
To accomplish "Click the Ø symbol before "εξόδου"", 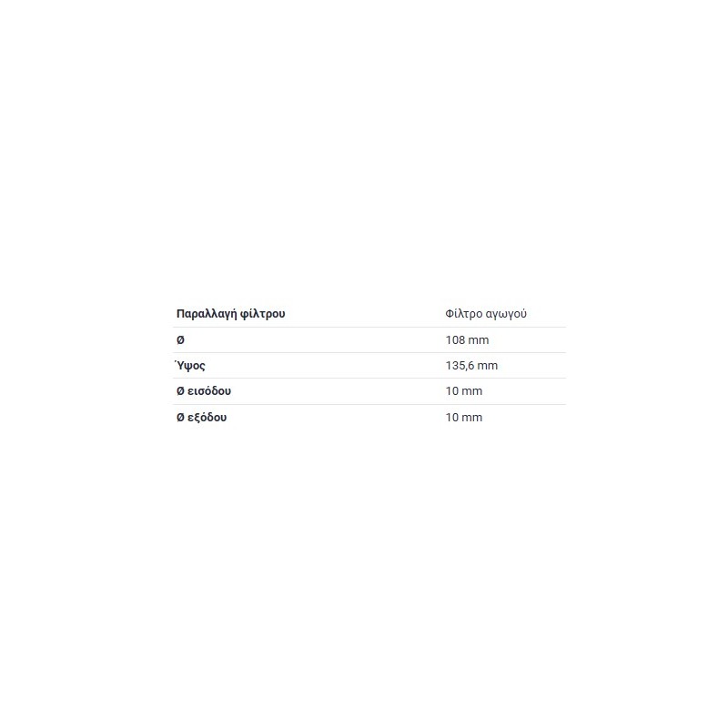I will [x=180, y=418].
